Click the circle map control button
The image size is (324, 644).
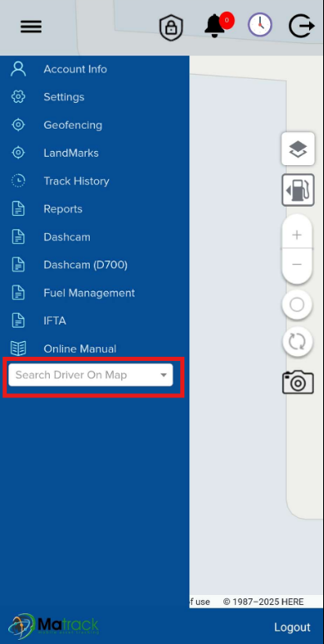pyautogui.click(x=297, y=305)
